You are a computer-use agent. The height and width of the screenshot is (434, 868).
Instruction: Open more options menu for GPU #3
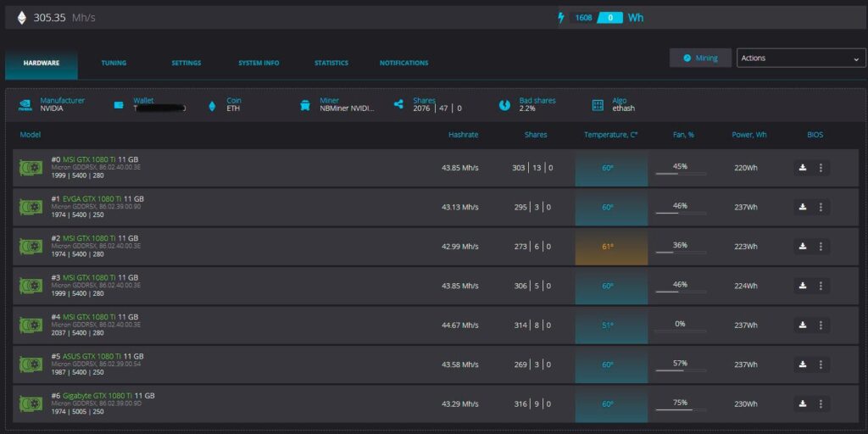pyautogui.click(x=821, y=286)
